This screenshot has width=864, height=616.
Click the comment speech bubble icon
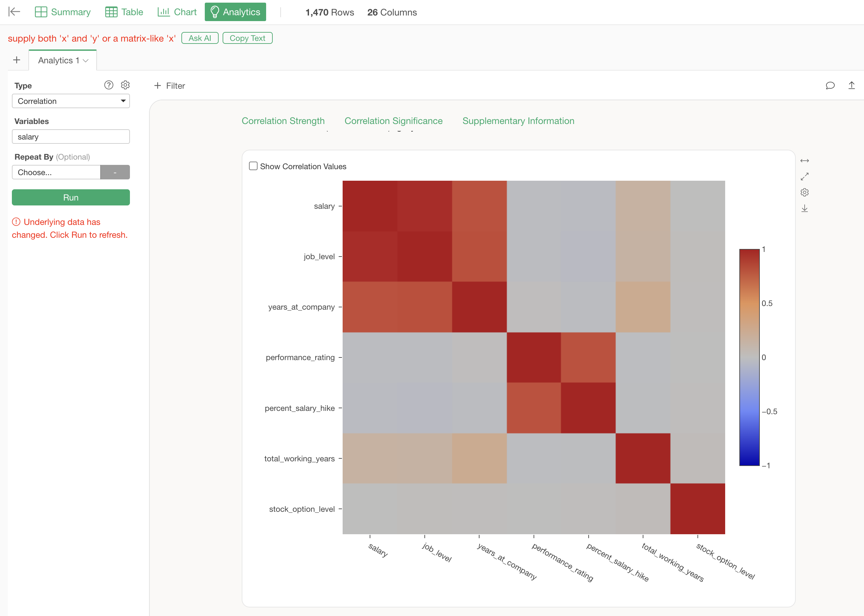click(830, 85)
